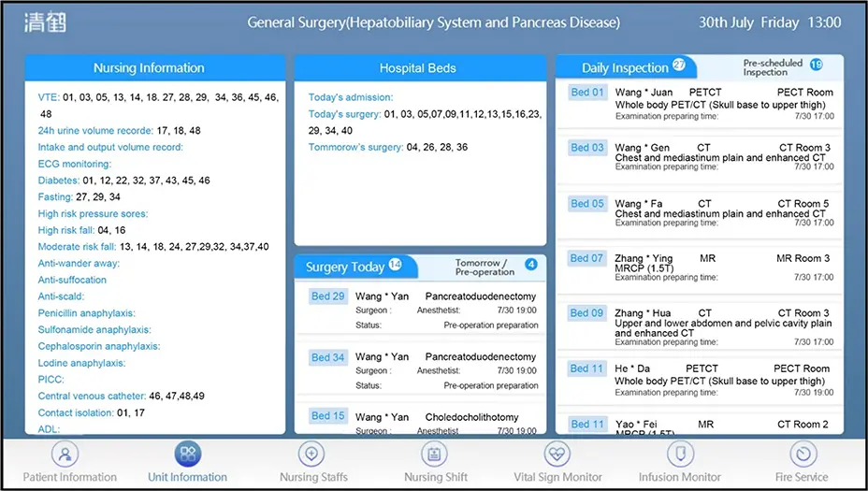Click the Bed 09 inspection badge
Screen dimensions: 868x491
point(587,313)
